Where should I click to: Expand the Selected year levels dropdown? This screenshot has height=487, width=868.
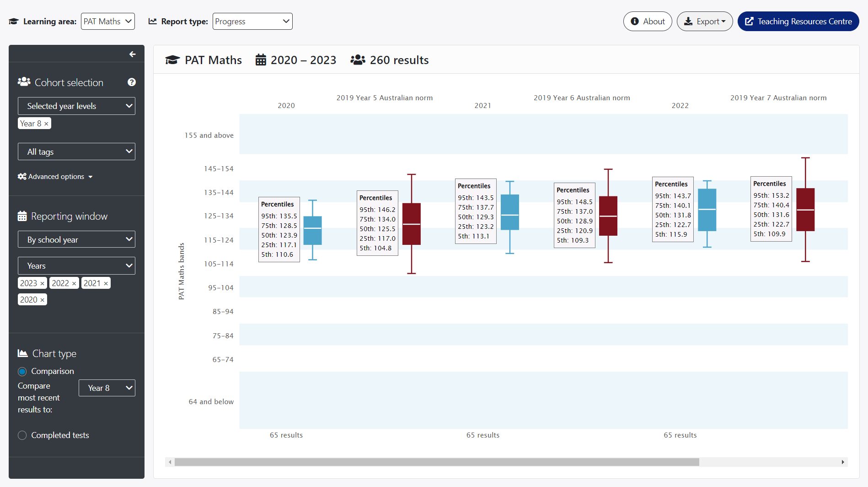(x=76, y=106)
